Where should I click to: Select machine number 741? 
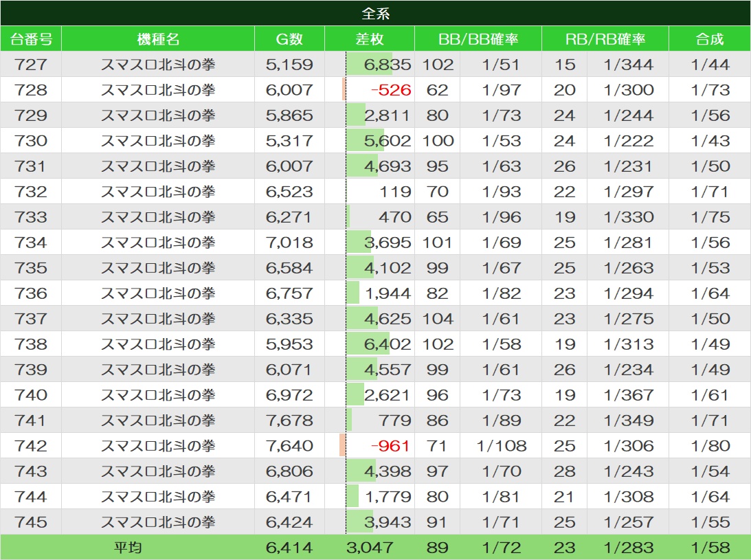click(x=31, y=420)
